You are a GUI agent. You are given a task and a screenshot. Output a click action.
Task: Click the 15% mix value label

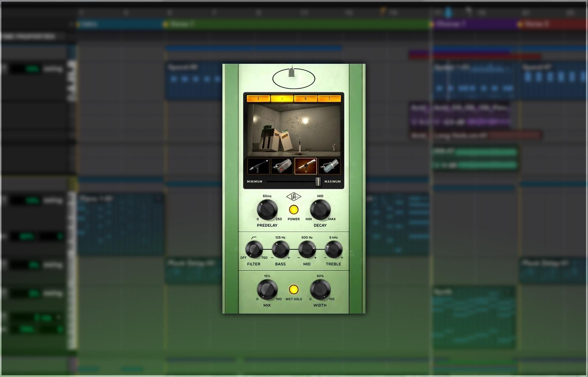[x=267, y=276]
